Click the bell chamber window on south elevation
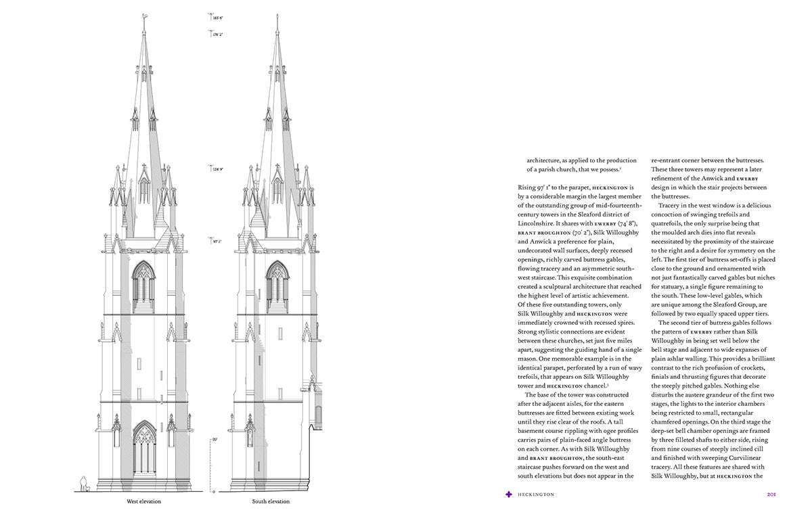 click(x=277, y=286)
